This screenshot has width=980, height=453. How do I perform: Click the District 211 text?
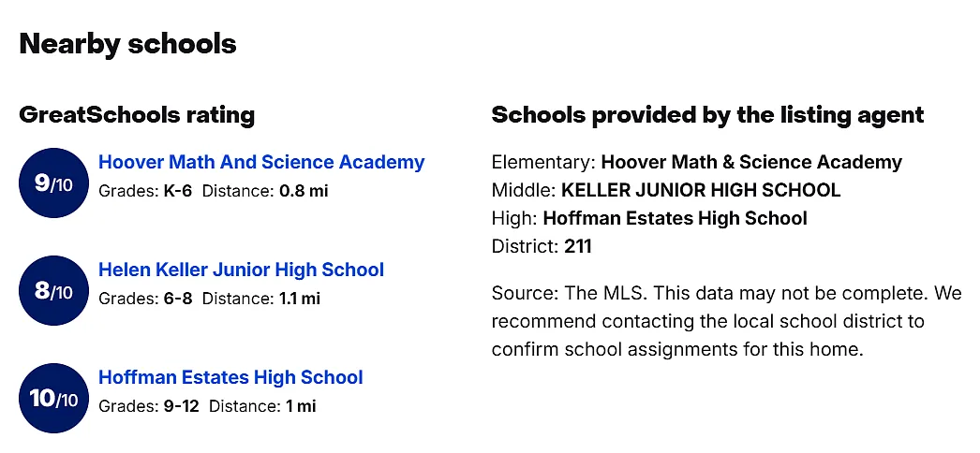click(x=542, y=246)
